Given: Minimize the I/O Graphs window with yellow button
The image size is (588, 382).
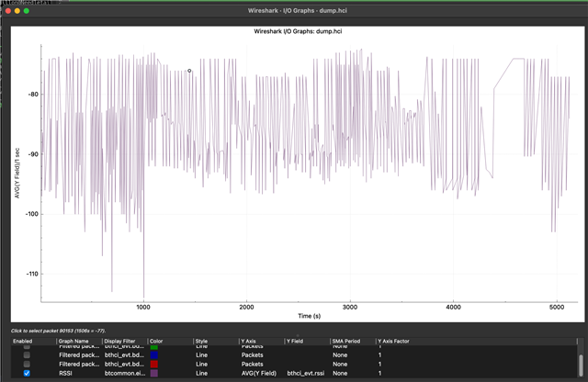Looking at the screenshot, I should [x=17, y=10].
